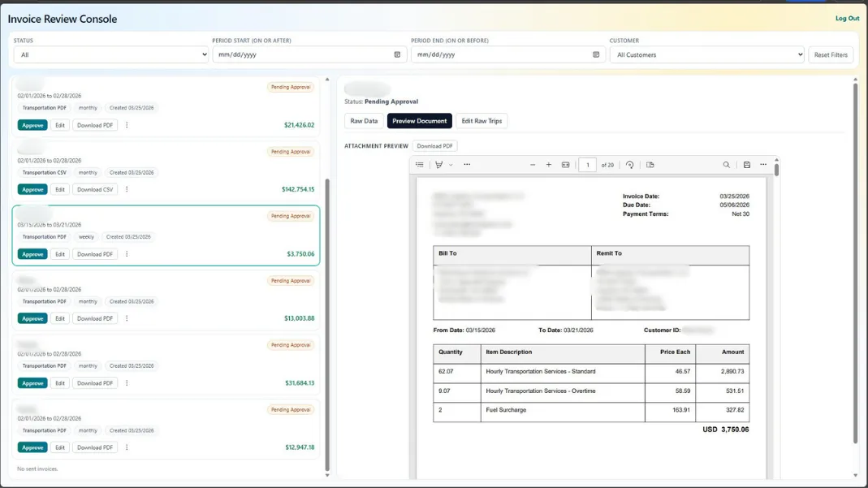Screen dimensions: 868x488
Task: Open the more tools ellipsis in PDF toolbar
Action: point(468,164)
